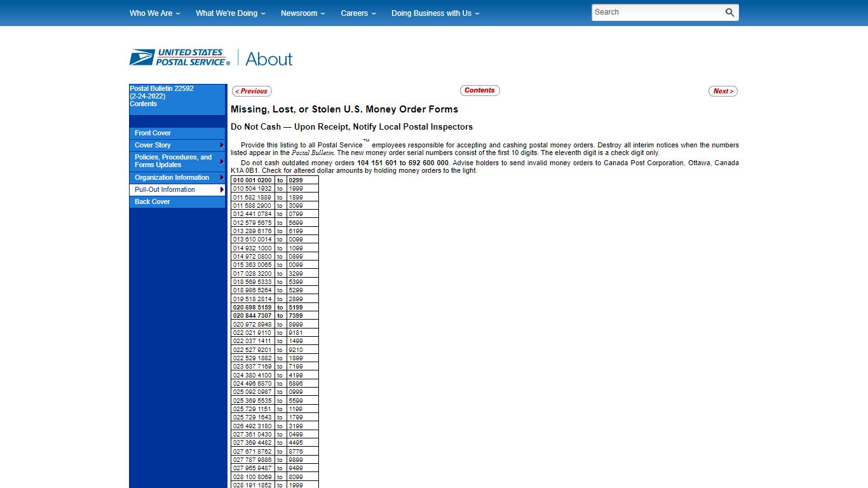Click bold serial number 020 698 5159

coord(252,308)
